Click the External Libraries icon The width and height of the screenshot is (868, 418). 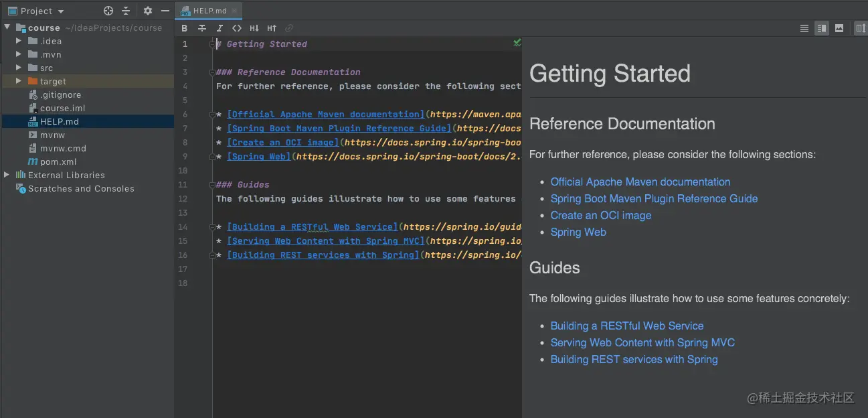pos(21,175)
